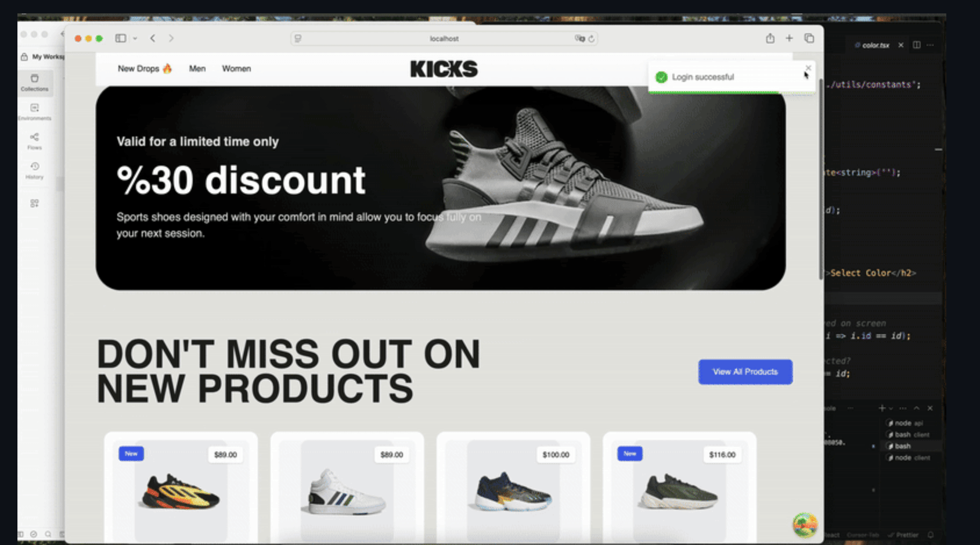
Task: Reload the localhost page
Action: click(592, 39)
